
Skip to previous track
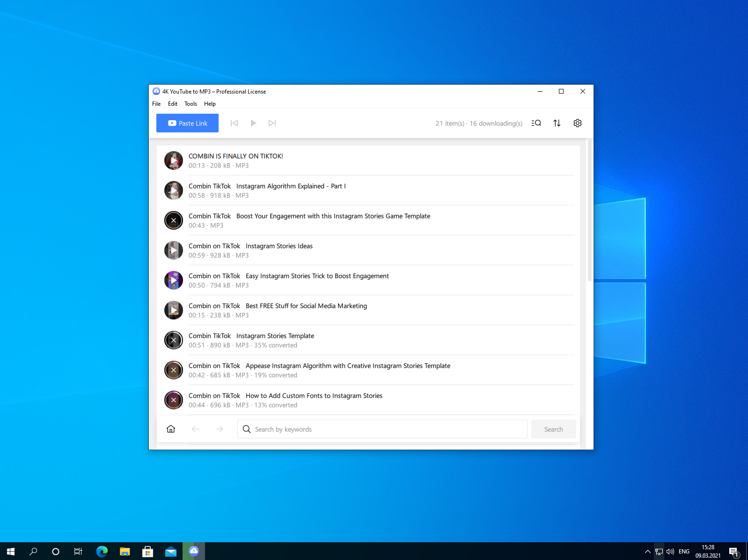coord(235,123)
